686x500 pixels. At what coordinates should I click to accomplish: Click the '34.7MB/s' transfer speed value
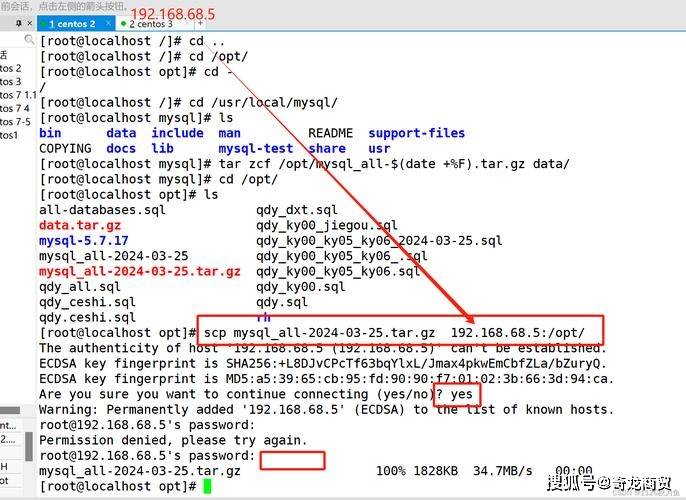(503, 471)
